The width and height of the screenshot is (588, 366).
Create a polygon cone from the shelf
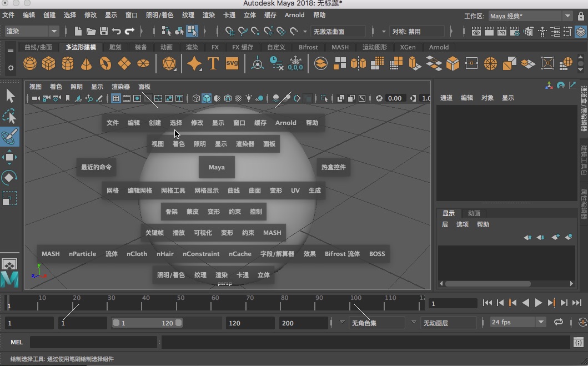86,63
